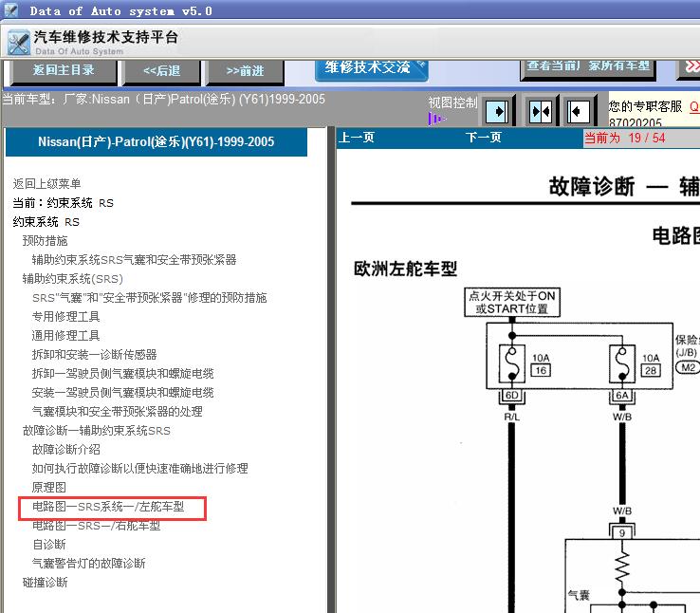Viewport: 700px width, 613px height.
Task: Click the small purple playback marker icon
Action: [436, 119]
